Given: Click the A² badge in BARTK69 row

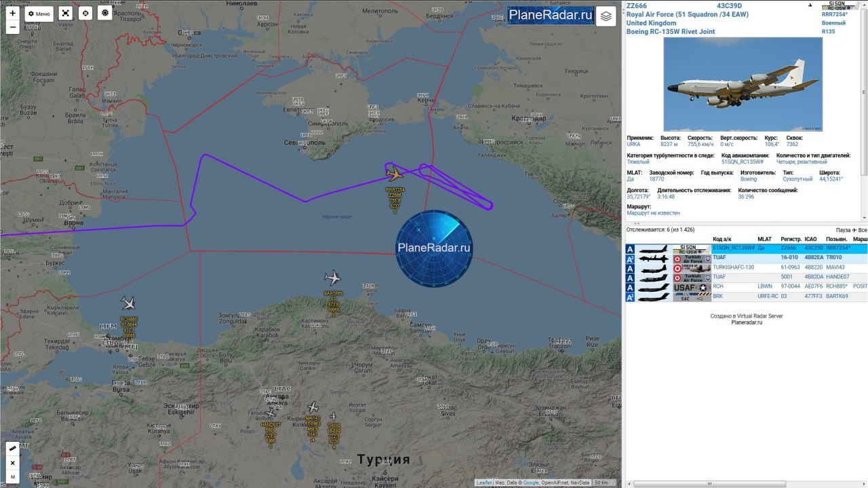Looking at the screenshot, I should 630,297.
